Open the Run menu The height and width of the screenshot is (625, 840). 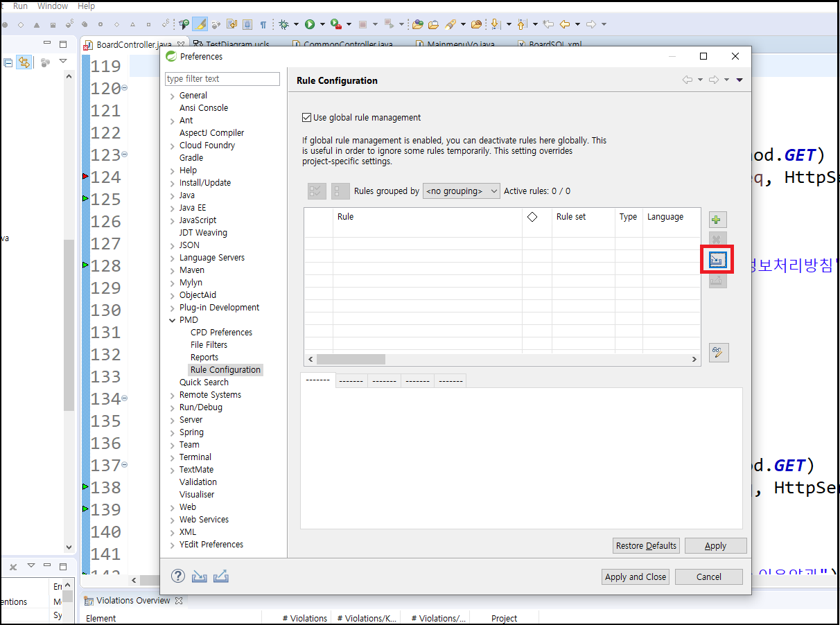tap(21, 6)
